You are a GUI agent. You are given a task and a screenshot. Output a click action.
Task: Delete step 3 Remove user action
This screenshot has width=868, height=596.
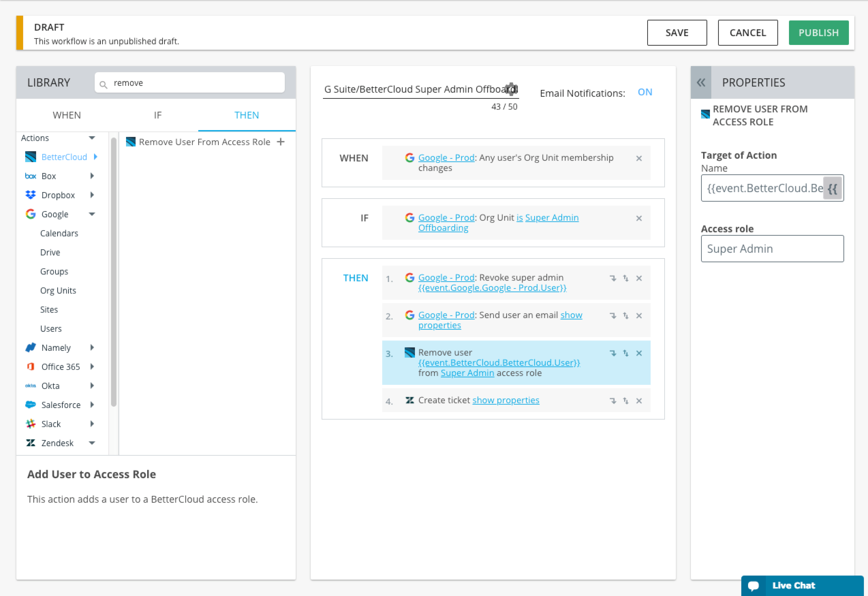(x=639, y=353)
